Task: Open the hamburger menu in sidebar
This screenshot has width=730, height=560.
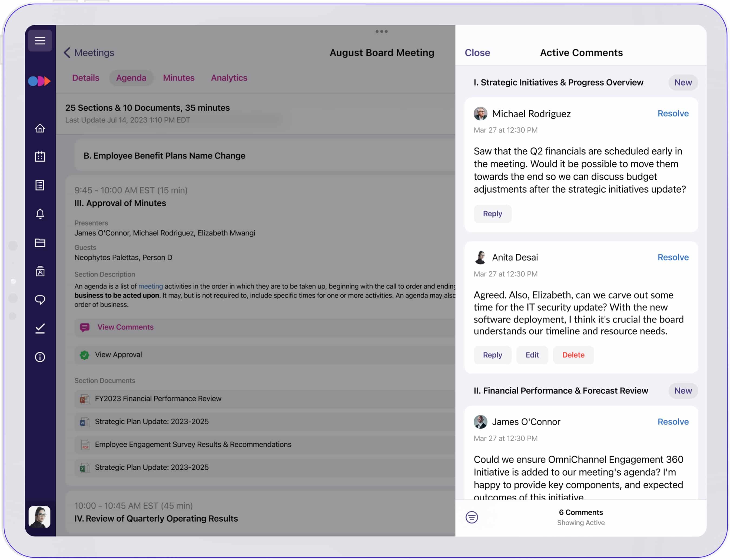Action: click(x=40, y=41)
